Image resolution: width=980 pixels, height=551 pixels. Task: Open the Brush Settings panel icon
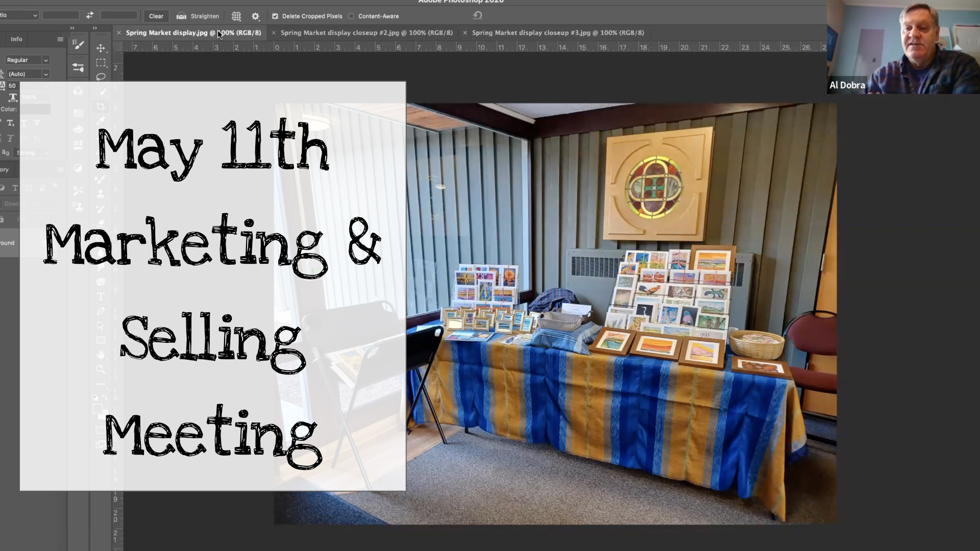point(78,67)
